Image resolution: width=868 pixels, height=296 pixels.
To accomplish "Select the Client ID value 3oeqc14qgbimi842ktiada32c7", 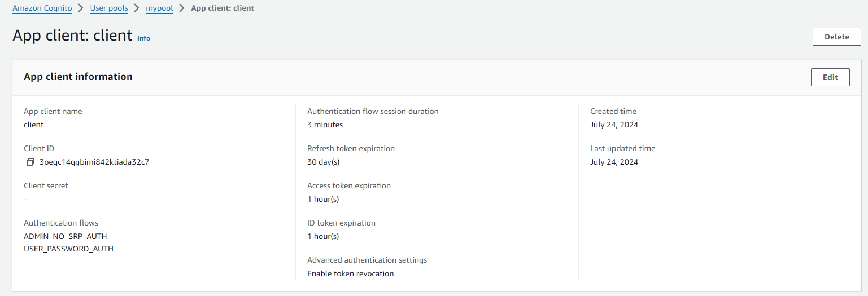I will tap(94, 162).
